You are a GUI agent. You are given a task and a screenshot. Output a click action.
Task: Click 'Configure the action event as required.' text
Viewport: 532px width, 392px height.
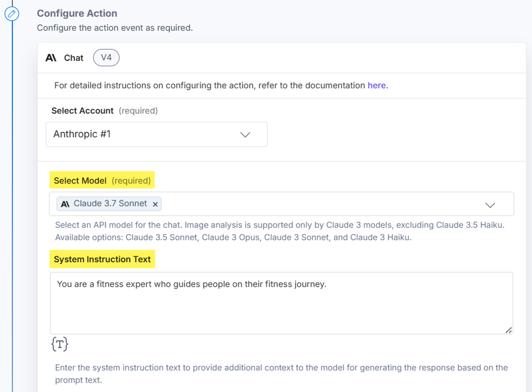click(115, 28)
